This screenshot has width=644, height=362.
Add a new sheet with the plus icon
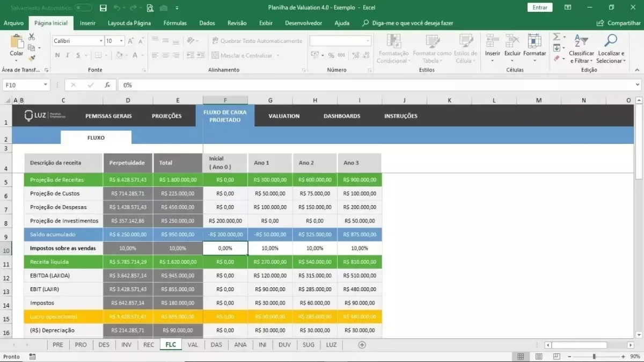362,345
